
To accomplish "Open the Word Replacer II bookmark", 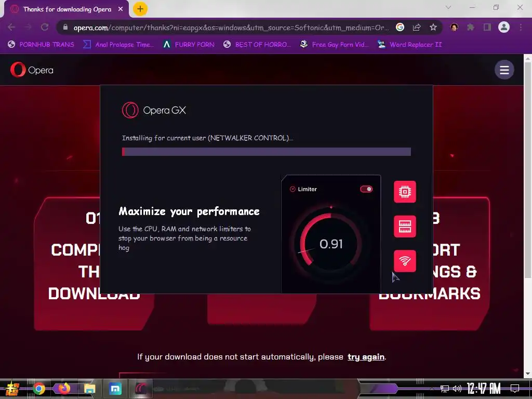I will (x=410, y=45).
